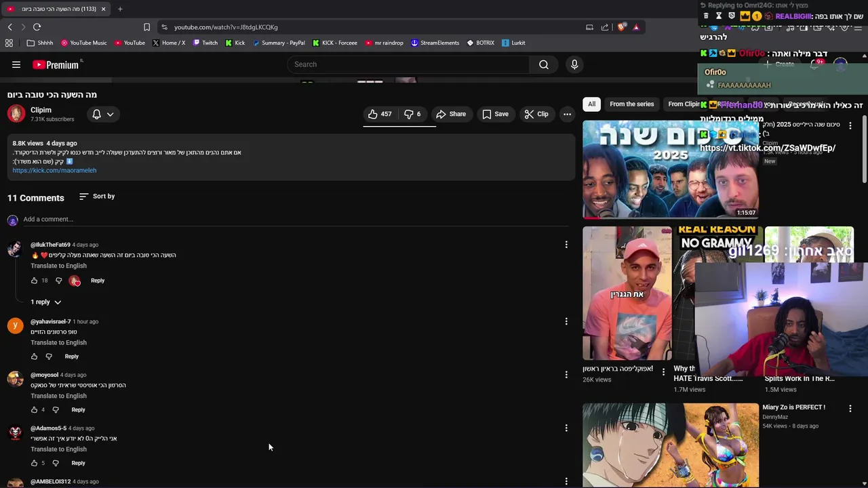Open the Shhhh bookmarks folder

pyautogui.click(x=40, y=43)
